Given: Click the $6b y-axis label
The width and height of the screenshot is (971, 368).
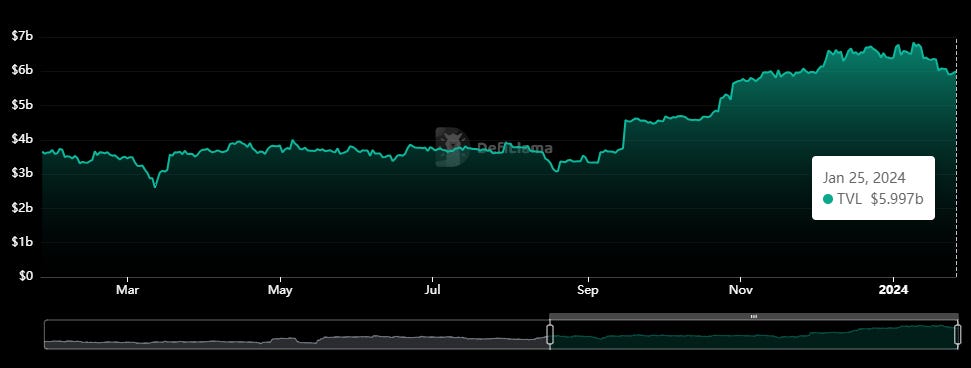Looking at the screenshot, I should 22,71.
